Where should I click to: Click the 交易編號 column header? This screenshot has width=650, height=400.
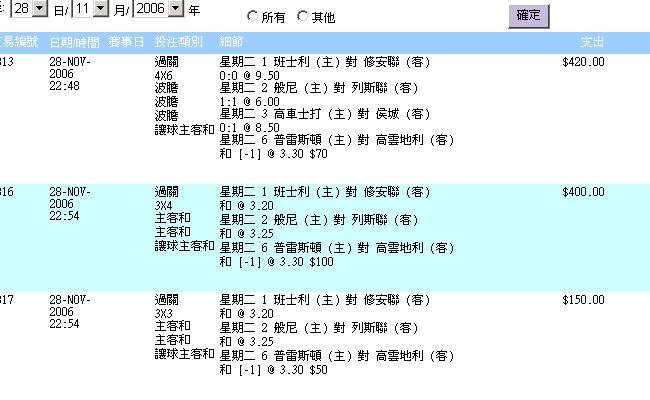coord(19,42)
